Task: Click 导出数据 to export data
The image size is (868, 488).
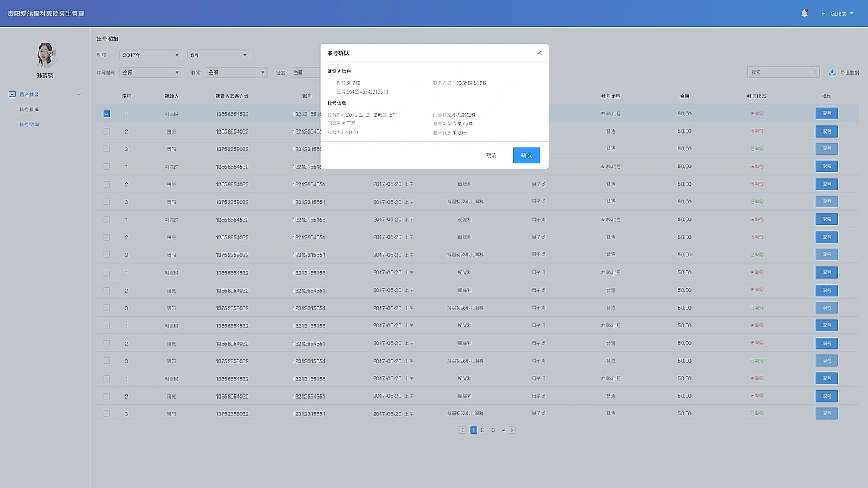Action: 850,72
